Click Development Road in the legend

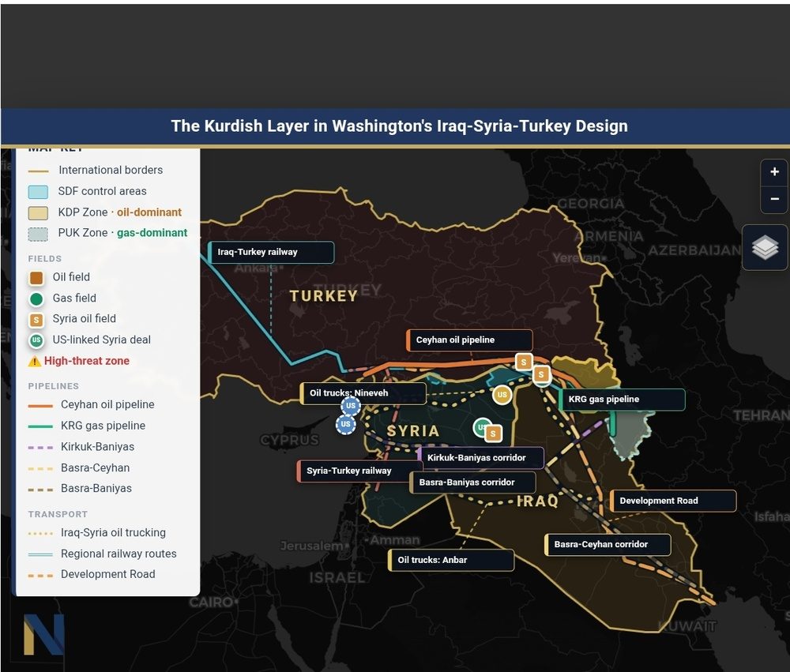(92, 575)
